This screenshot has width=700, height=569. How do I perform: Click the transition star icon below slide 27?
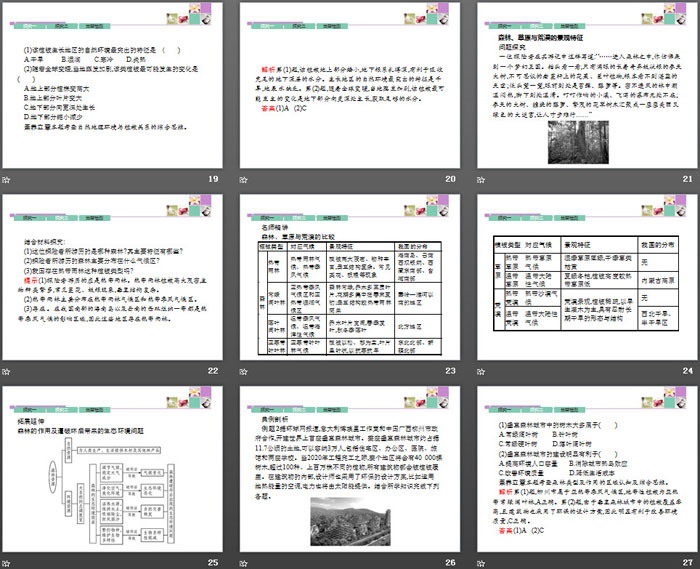tap(485, 564)
